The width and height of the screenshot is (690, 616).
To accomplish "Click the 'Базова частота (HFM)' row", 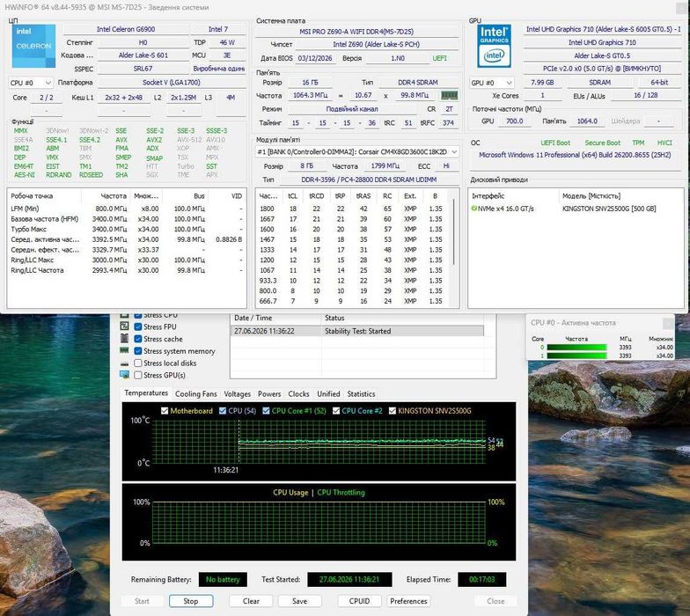I will pos(127,218).
